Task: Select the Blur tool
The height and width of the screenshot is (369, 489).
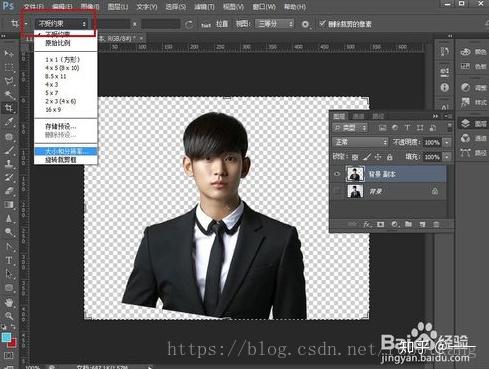Action: tap(9, 219)
